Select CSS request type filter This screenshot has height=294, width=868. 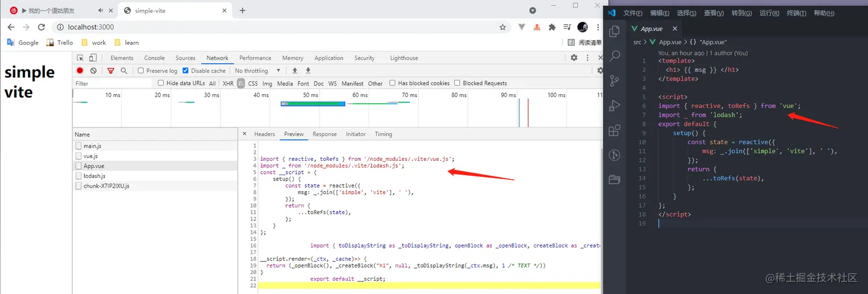coord(253,83)
